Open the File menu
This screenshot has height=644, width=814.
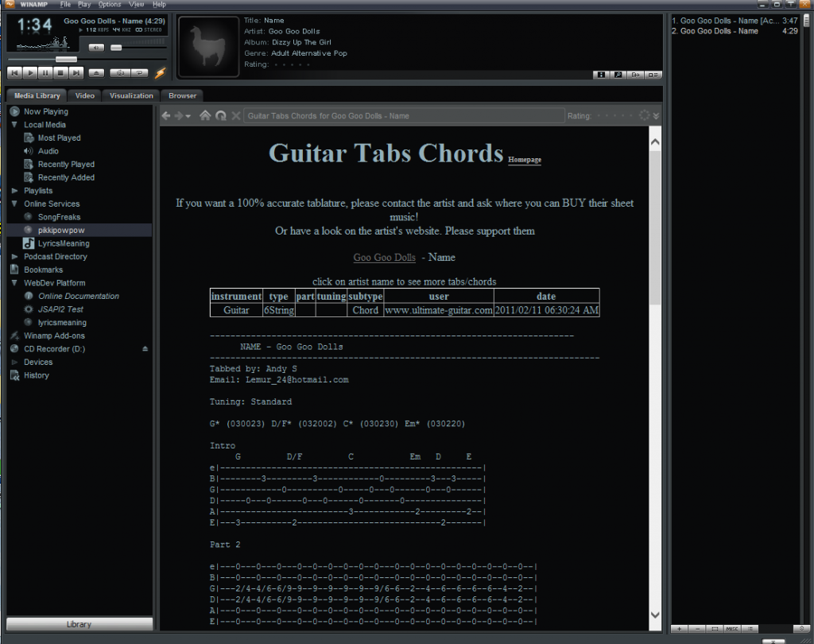tap(65, 4)
